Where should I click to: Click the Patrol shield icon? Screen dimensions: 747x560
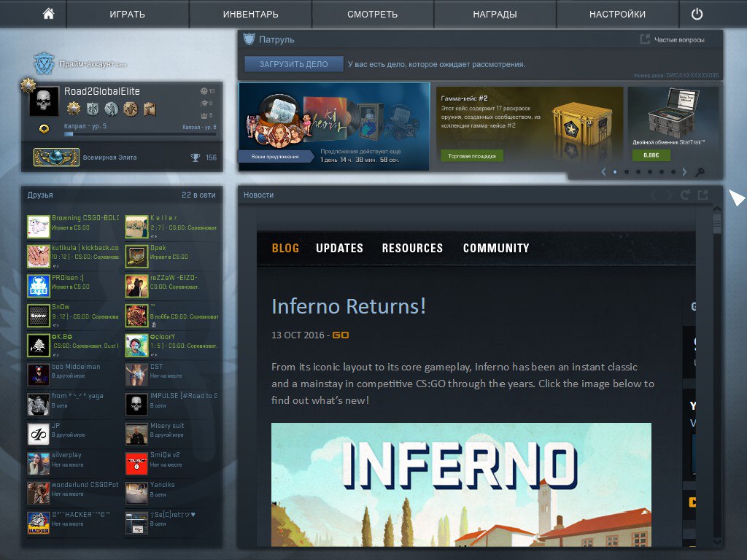249,39
